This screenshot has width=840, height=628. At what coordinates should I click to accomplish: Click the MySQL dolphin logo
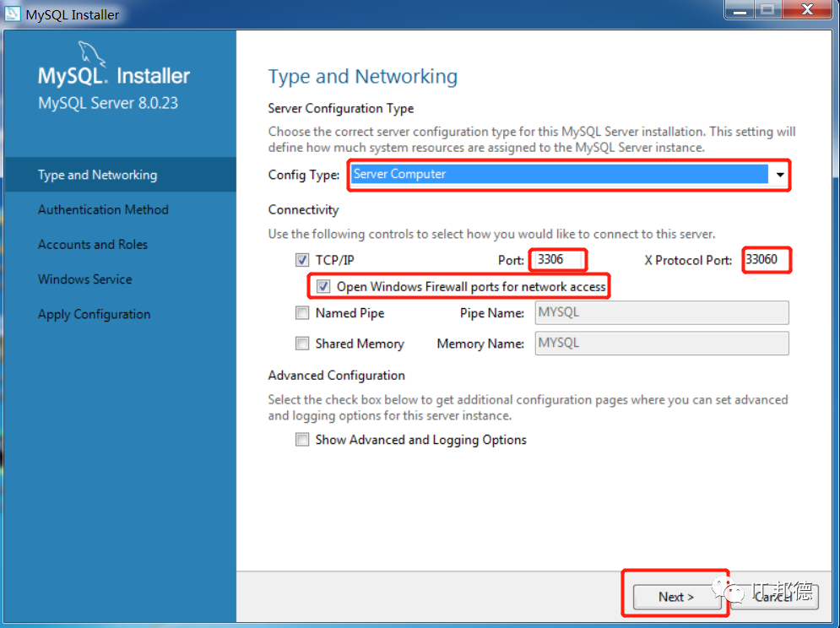92,53
